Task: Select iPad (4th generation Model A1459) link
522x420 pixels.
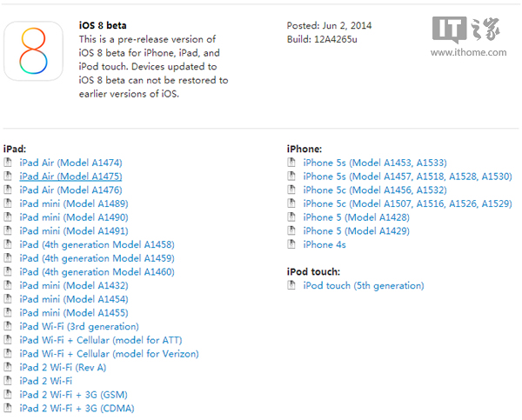Action: point(97,258)
